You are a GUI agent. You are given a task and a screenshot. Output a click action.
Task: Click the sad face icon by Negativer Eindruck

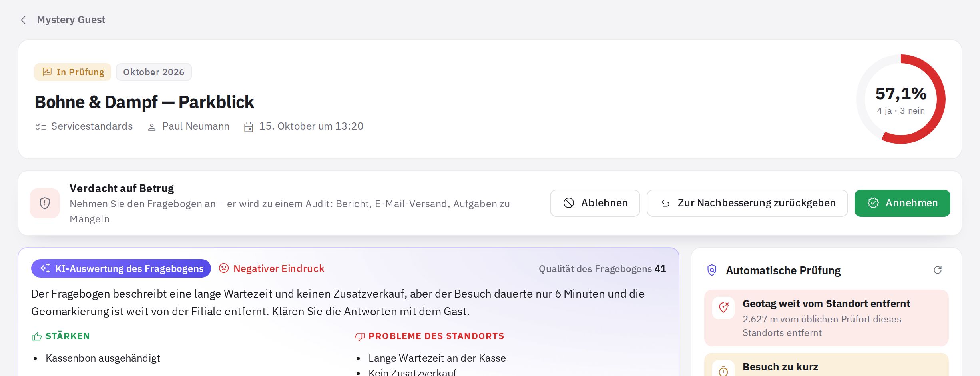tap(224, 268)
